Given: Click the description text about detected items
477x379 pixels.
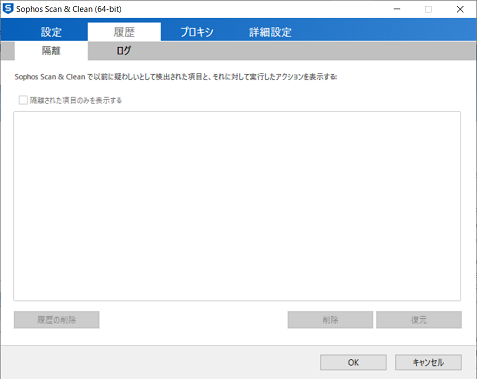Looking at the screenshot, I should [176, 77].
